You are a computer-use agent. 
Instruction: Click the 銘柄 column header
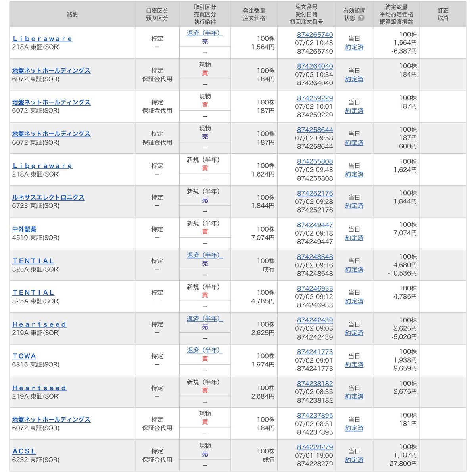coord(72,14)
